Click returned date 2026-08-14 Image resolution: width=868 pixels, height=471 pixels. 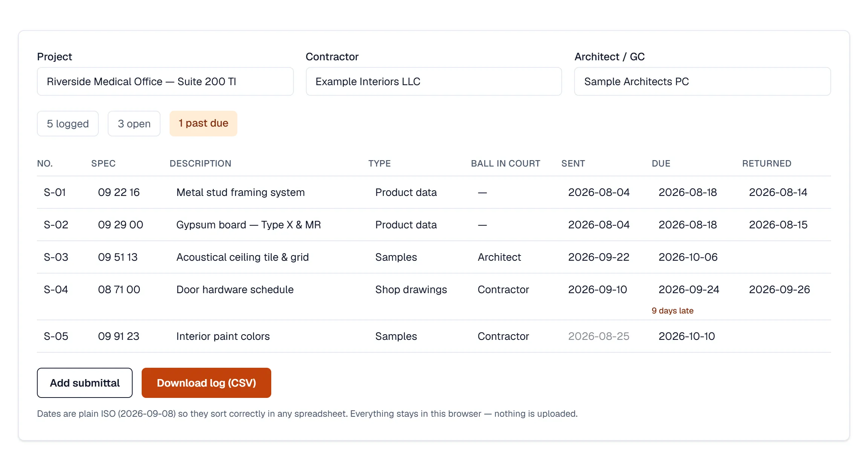click(778, 192)
